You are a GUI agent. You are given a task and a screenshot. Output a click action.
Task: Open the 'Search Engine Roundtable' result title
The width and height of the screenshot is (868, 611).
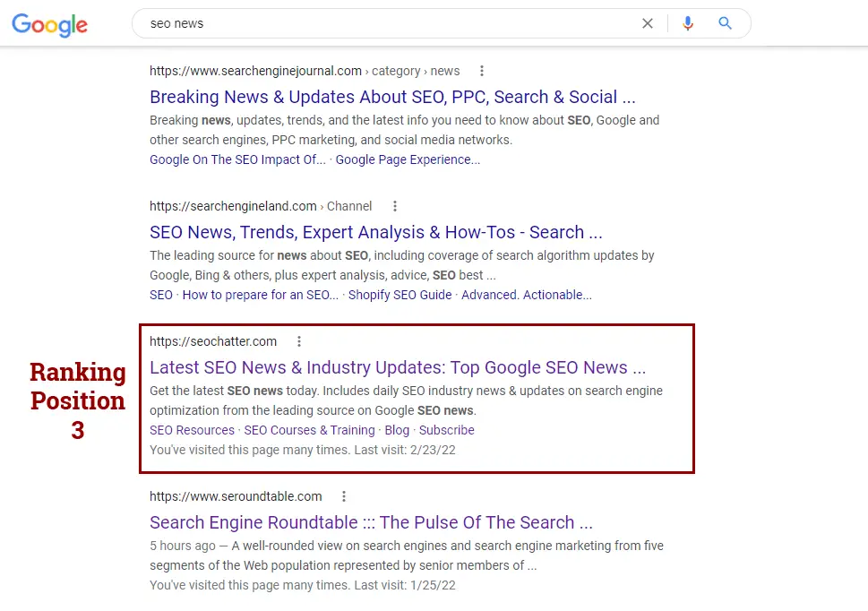pyautogui.click(x=371, y=522)
